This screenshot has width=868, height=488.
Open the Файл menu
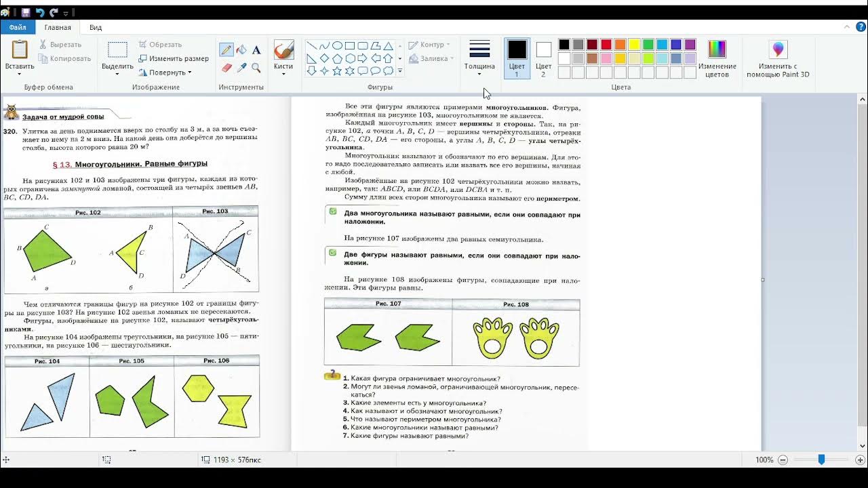[18, 27]
